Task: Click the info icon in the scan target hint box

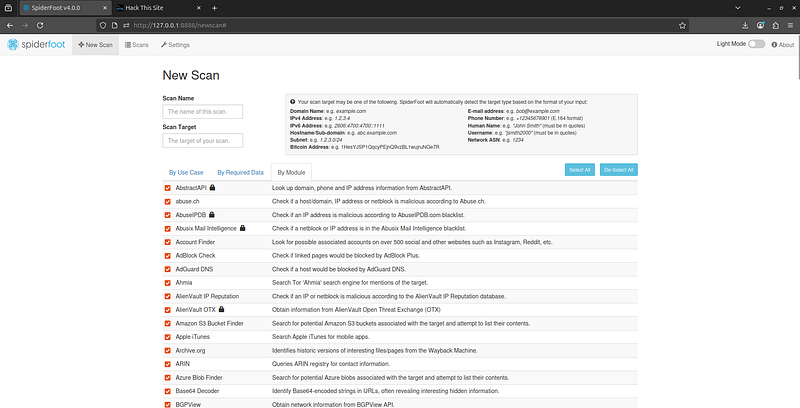Action: 292,101
